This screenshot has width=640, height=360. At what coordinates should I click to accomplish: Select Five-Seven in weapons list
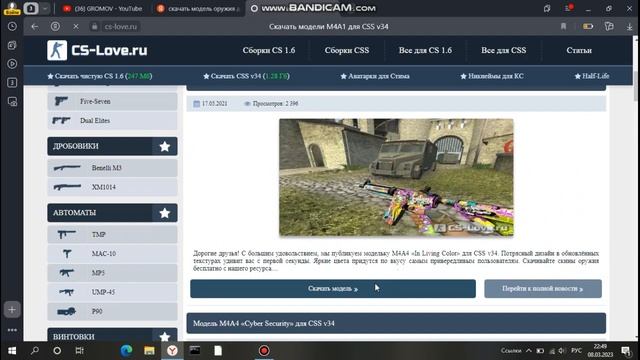pos(112,101)
